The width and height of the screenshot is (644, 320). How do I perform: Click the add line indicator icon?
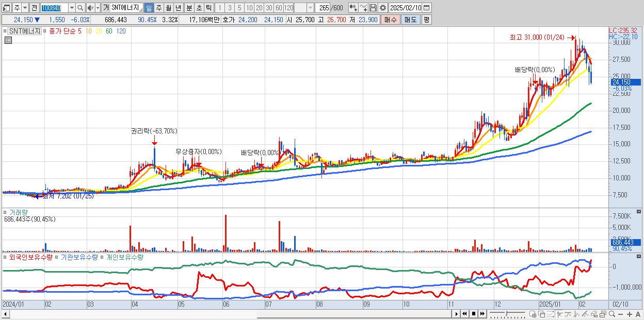coord(363,8)
